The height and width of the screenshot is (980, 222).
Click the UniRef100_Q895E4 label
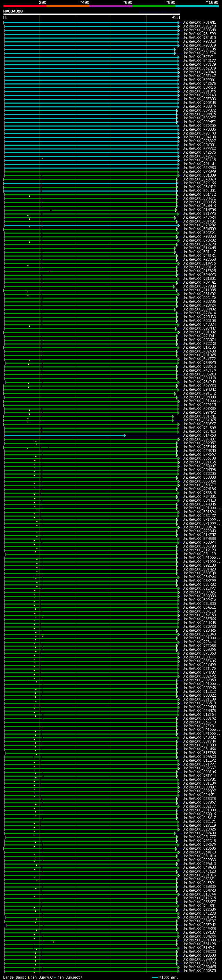[x=199, y=527]
